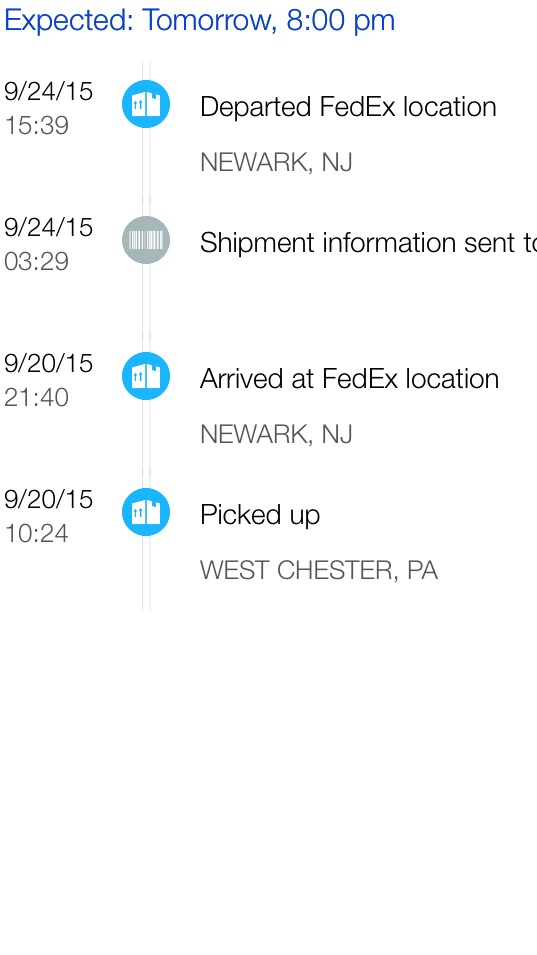537x955 pixels.
Task: Tap the 21:40 timestamp
Action: (36, 398)
